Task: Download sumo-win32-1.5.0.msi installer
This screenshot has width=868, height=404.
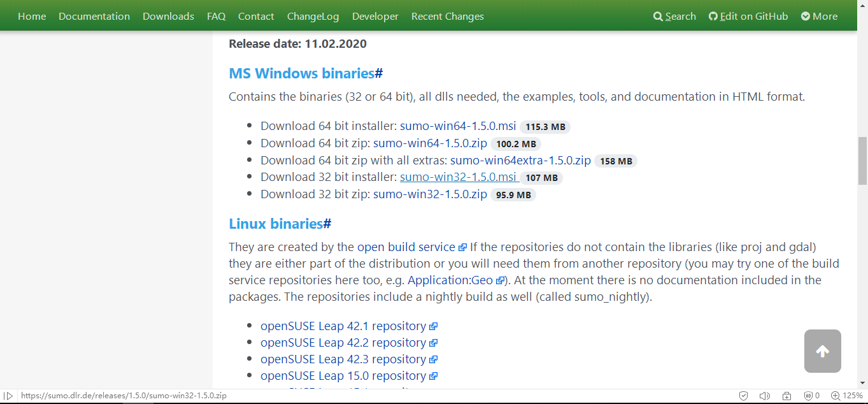Action: (458, 177)
